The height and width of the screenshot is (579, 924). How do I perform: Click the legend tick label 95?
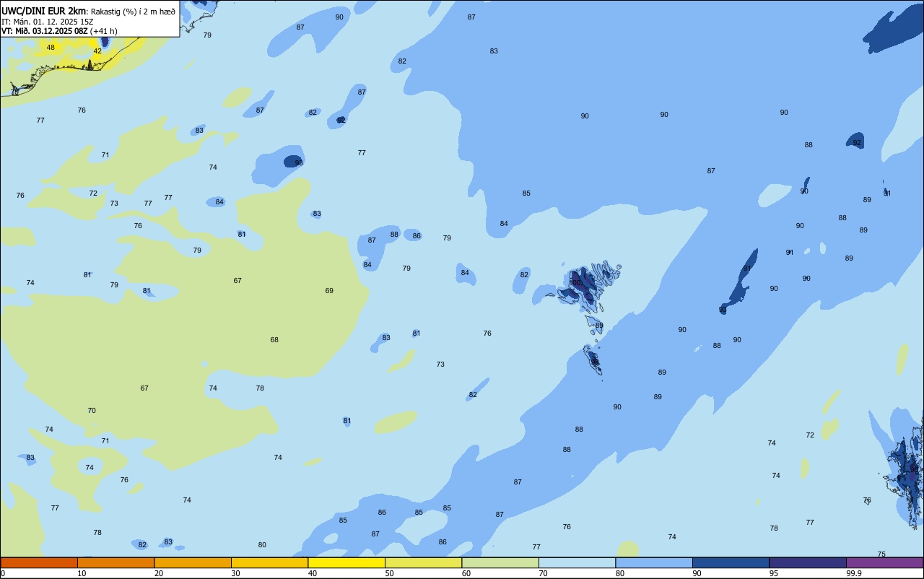point(774,573)
